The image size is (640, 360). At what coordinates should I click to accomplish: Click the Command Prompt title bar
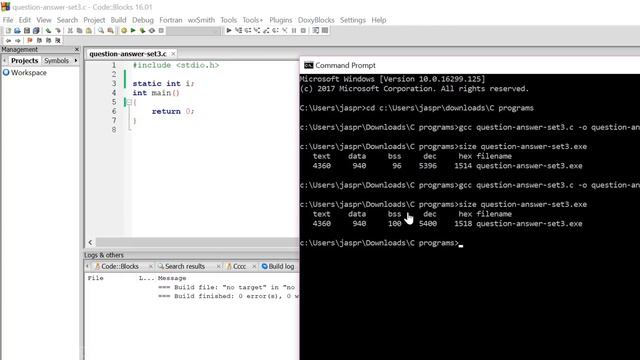(470, 65)
